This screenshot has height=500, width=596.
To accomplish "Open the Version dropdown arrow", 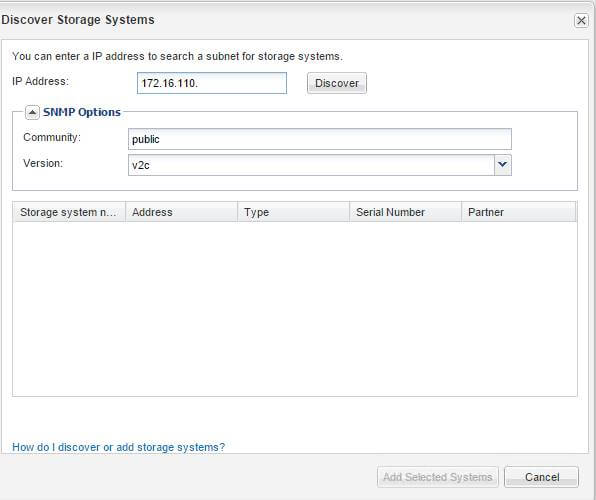I will (x=502, y=165).
